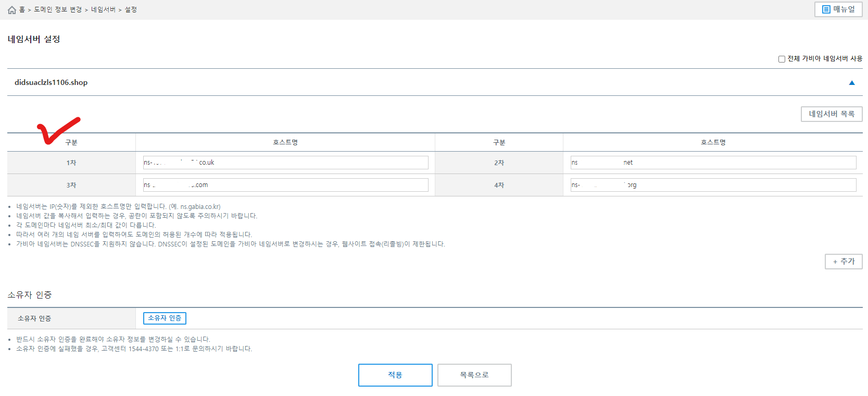The height and width of the screenshot is (396, 868).
Task: Focus the 1차 hostname input field
Action: tap(285, 163)
